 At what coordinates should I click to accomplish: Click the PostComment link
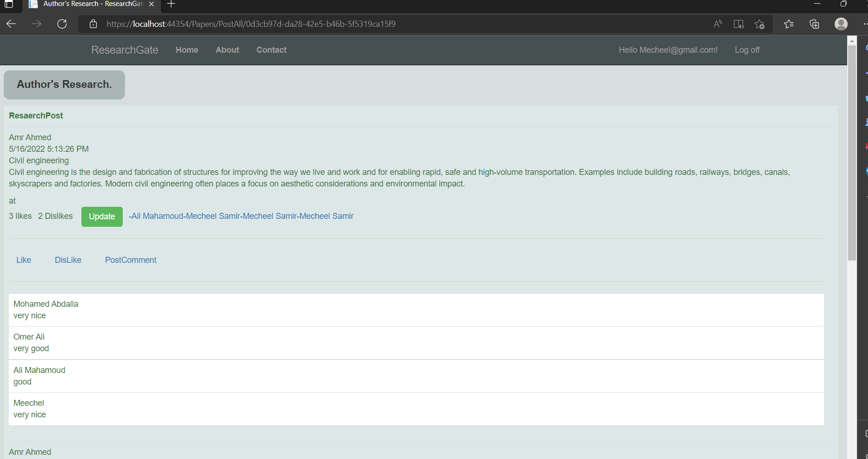click(x=131, y=260)
